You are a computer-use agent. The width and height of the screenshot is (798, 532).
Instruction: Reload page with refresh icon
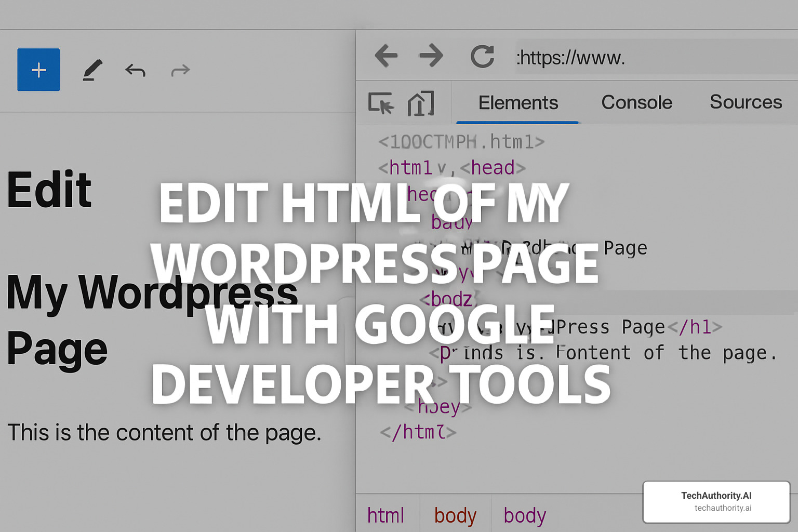coord(482,56)
